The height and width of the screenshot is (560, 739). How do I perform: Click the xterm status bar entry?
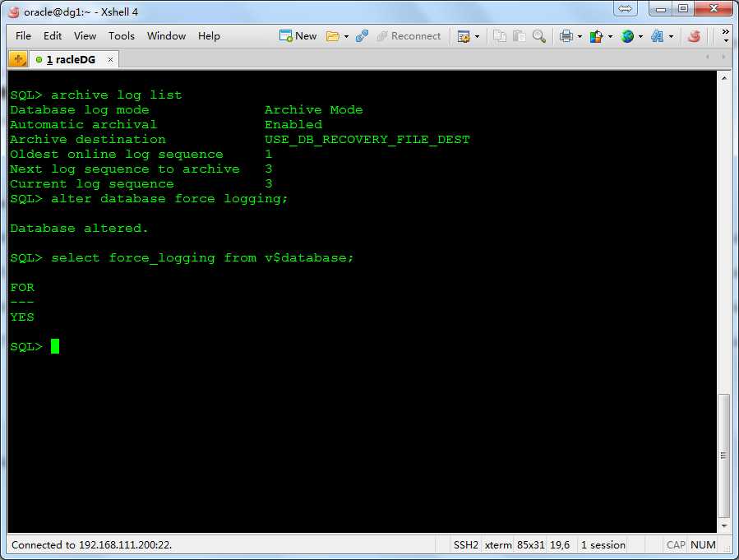497,545
